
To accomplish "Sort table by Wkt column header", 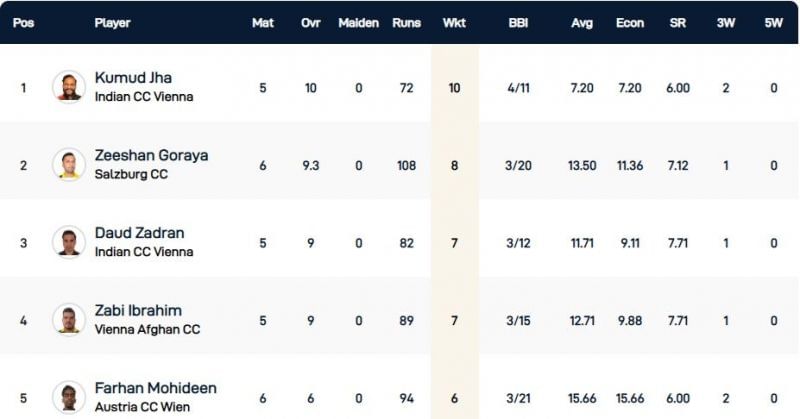I will point(454,22).
